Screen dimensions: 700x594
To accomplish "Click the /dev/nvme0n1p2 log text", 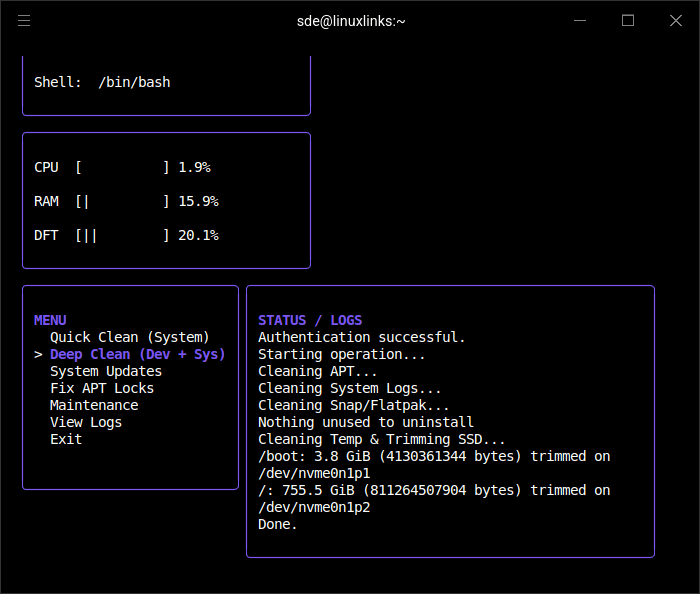I will pyautogui.click(x=314, y=507).
